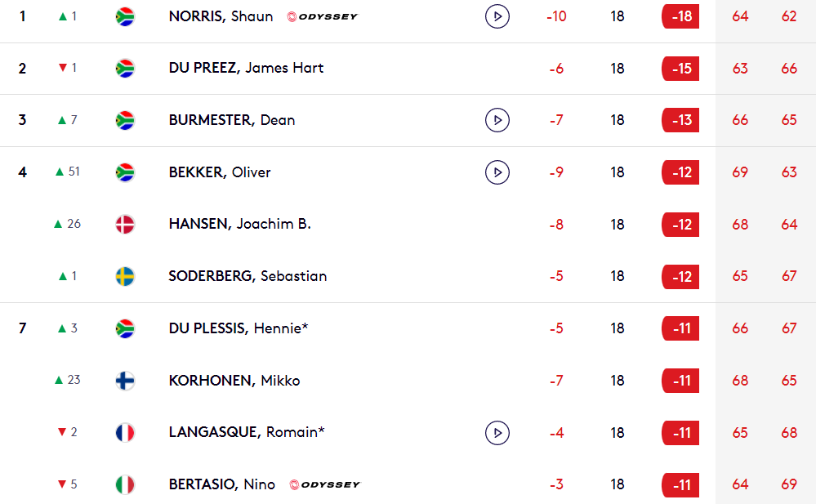Open DU PLESSIS, Hennie player row
This screenshot has height=504, width=816.
pos(408,328)
